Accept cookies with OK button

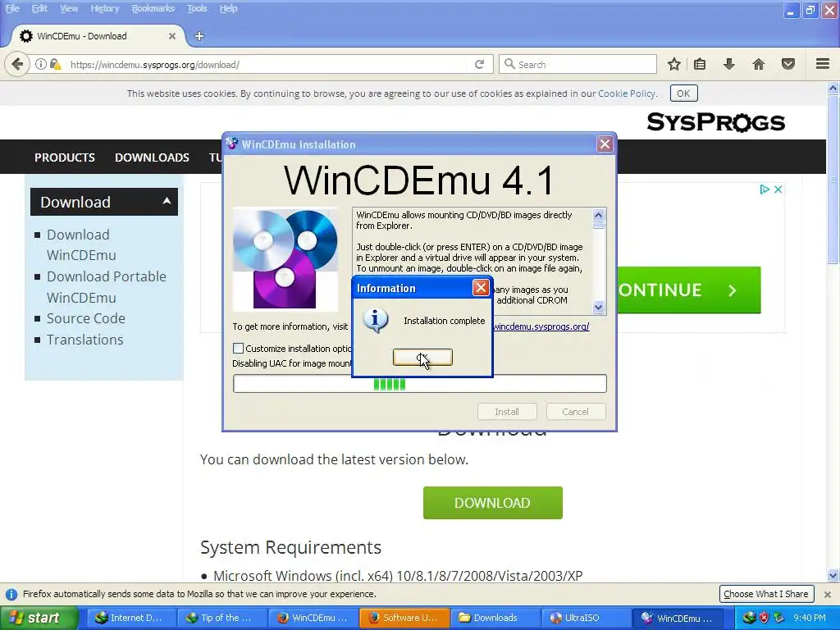tap(683, 94)
